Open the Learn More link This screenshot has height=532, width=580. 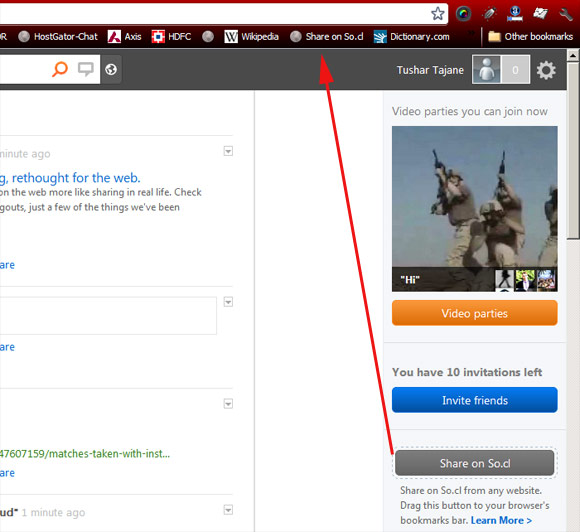501,520
